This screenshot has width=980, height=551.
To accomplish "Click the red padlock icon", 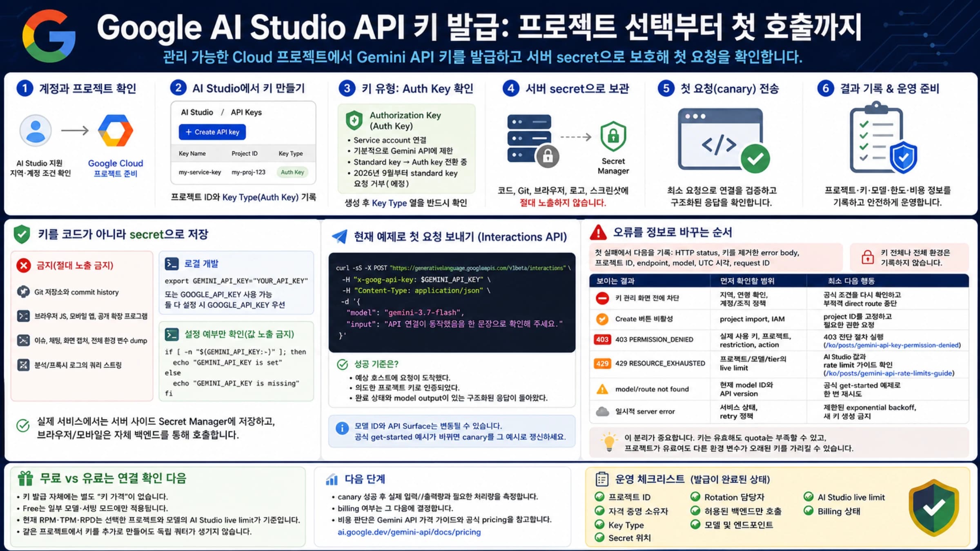I will point(867,257).
